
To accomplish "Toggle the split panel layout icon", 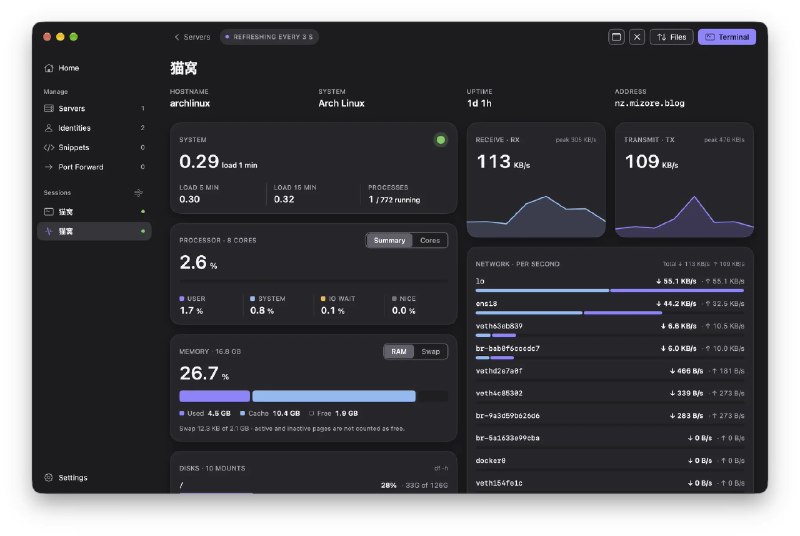I will click(x=616, y=37).
